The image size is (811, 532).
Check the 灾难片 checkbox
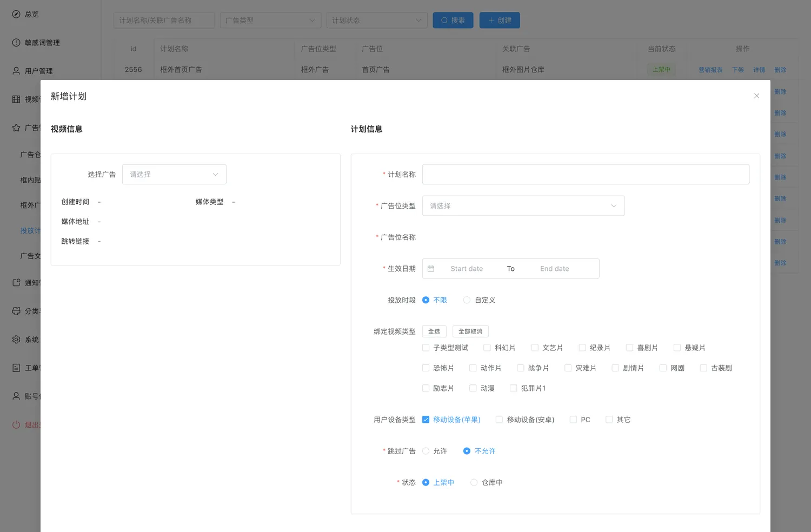(x=568, y=368)
